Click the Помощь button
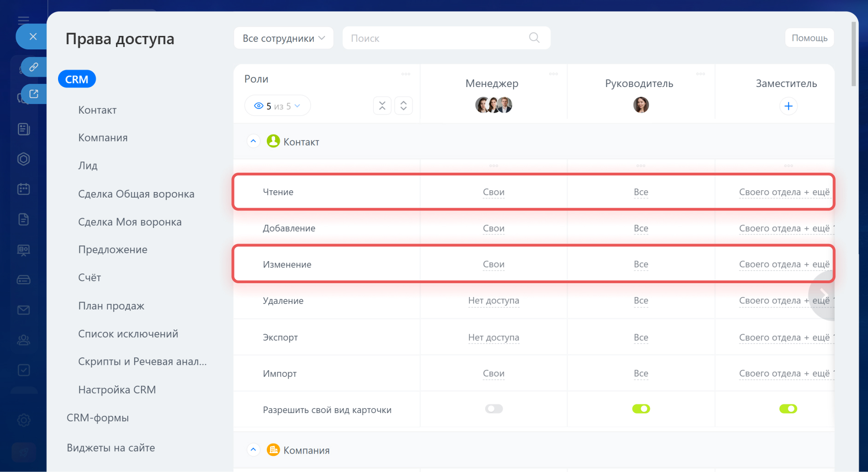Screen dimensions: 868x472 tap(809, 38)
